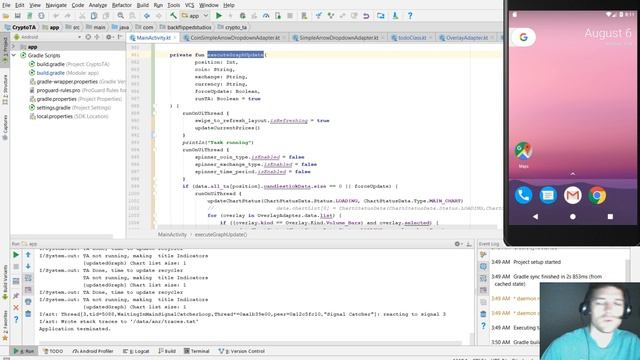Open Build Variants side tool window
Viewport: 640px width, 360px height.
pos(5,282)
